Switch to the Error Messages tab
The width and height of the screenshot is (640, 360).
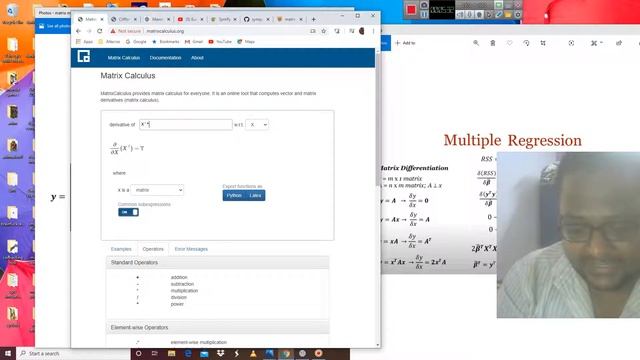191,249
